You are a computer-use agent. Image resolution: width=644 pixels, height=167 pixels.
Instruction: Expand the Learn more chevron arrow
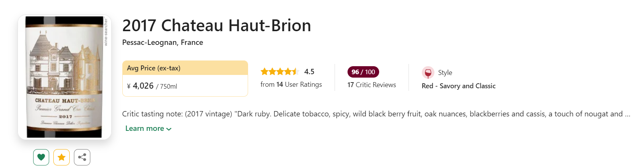click(x=169, y=129)
